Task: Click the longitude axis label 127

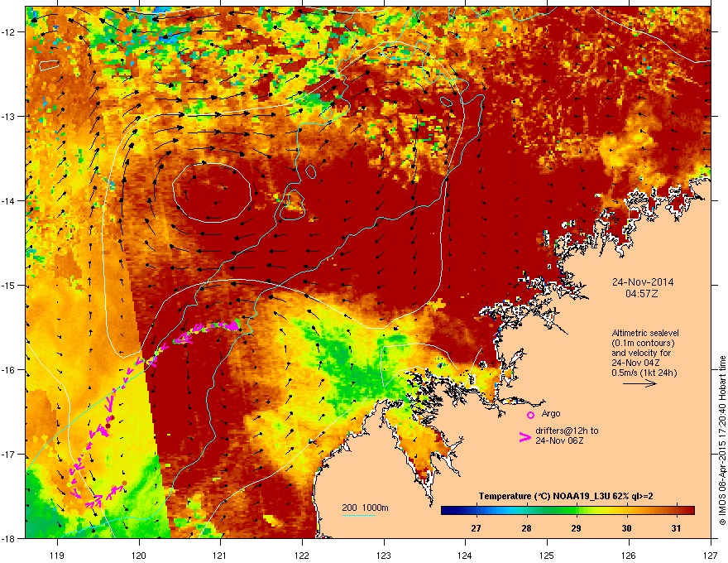Action: pyautogui.click(x=711, y=555)
